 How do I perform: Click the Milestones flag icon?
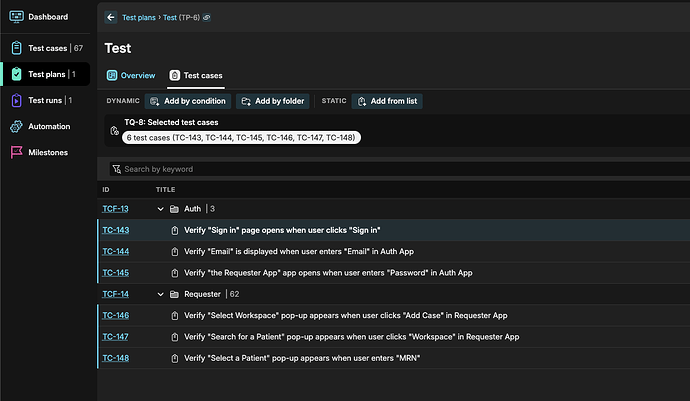pyautogui.click(x=17, y=152)
